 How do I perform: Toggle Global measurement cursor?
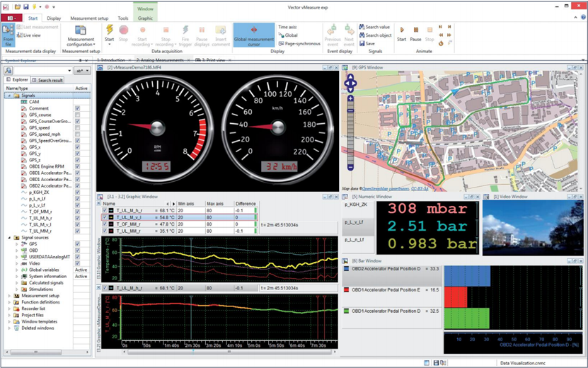[254, 35]
